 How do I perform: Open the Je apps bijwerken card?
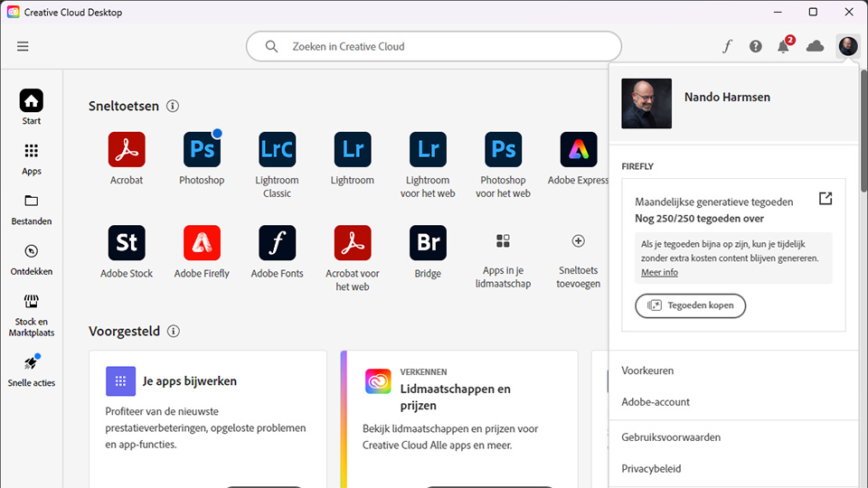(x=208, y=418)
